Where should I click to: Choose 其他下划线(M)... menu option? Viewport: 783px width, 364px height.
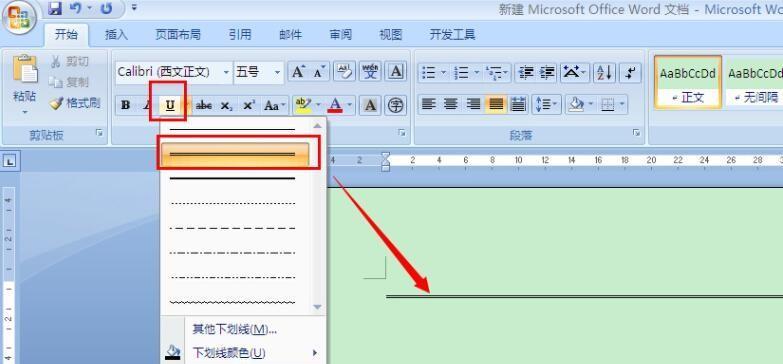click(x=234, y=329)
